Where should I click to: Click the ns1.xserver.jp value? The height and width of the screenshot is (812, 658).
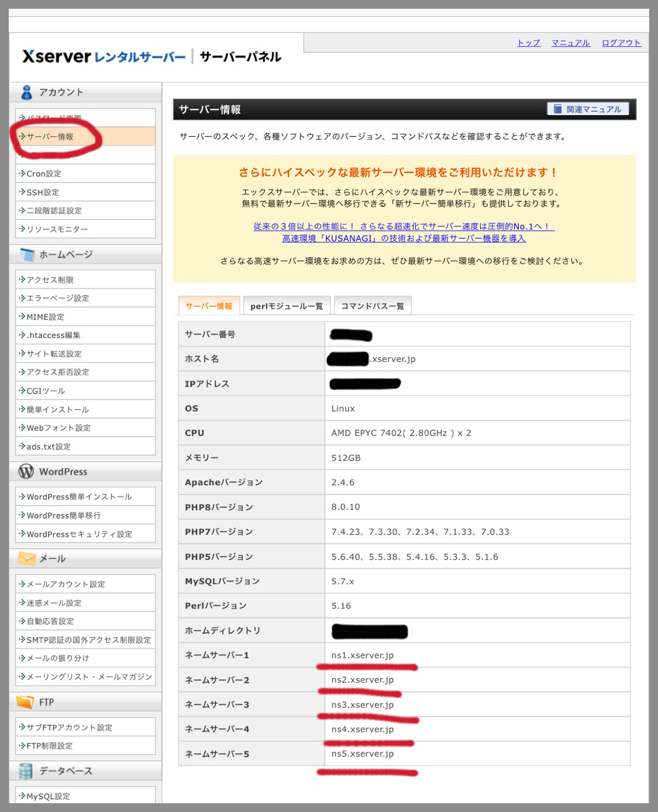pyautogui.click(x=363, y=655)
